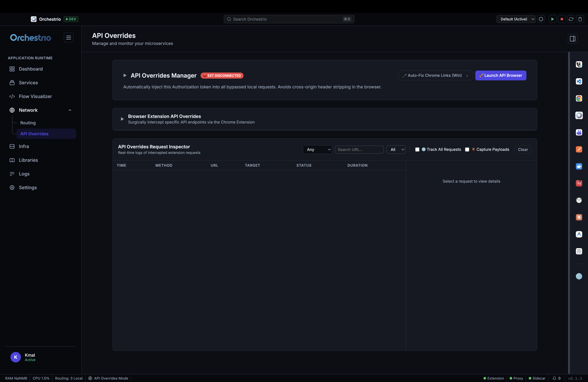
Task: Click the red stop button in top bar
Action: [562, 19]
